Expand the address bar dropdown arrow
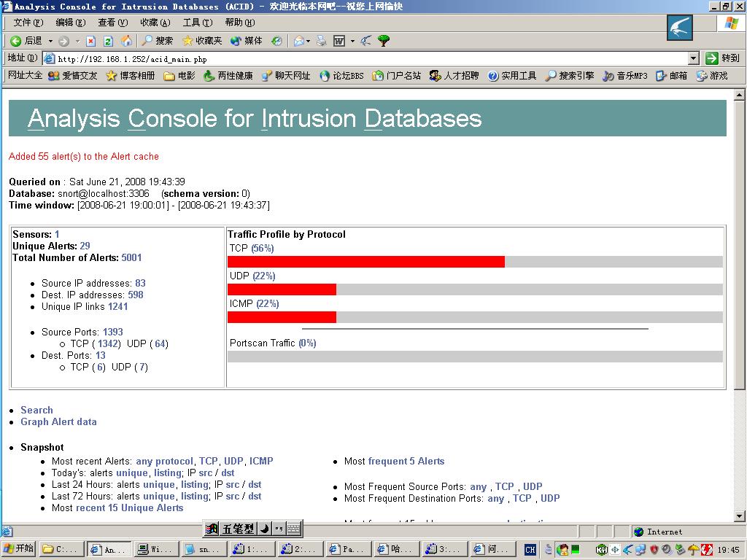The width and height of the screenshot is (747, 560). [694, 58]
